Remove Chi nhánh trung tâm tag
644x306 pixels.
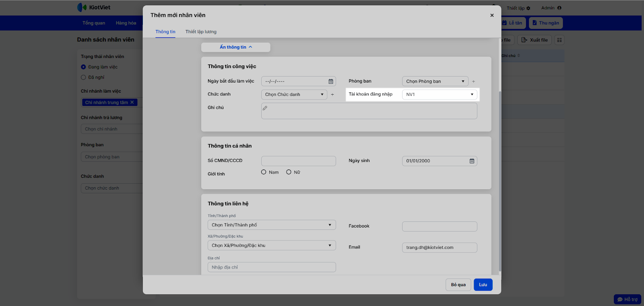[x=132, y=102]
